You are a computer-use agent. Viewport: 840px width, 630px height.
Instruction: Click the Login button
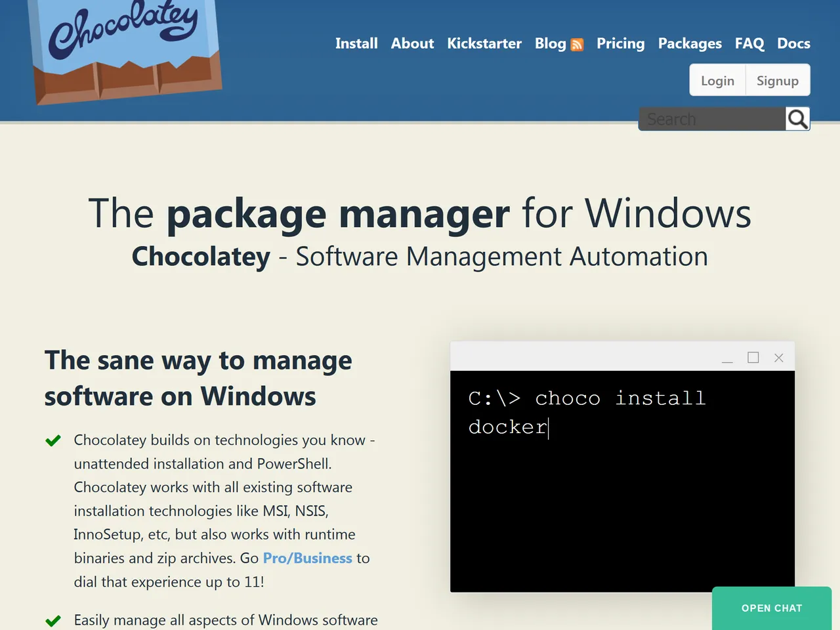pyautogui.click(x=717, y=80)
